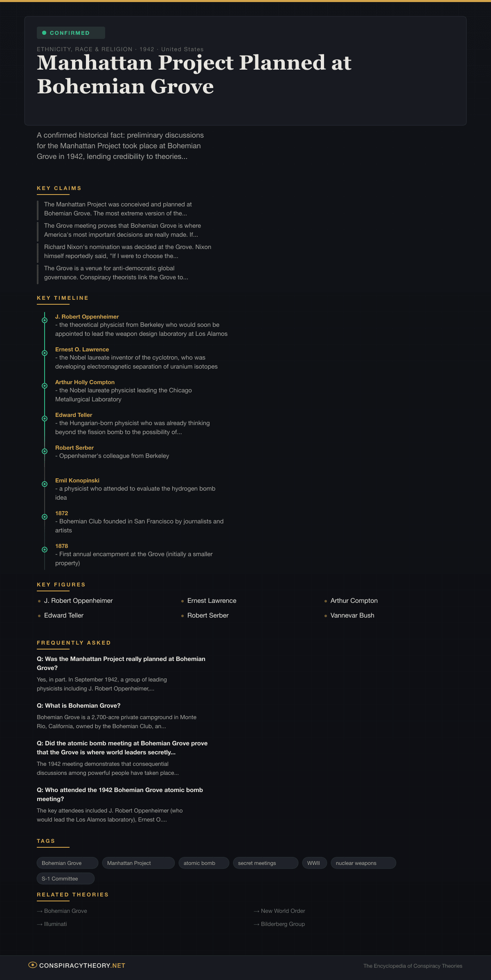The width and height of the screenshot is (491, 980).
Task: Click the 1878 timeline marker dot
Action: 45,550
